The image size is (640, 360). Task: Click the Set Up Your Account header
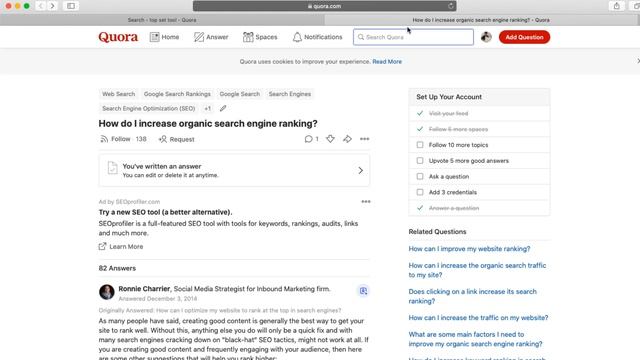tap(449, 97)
